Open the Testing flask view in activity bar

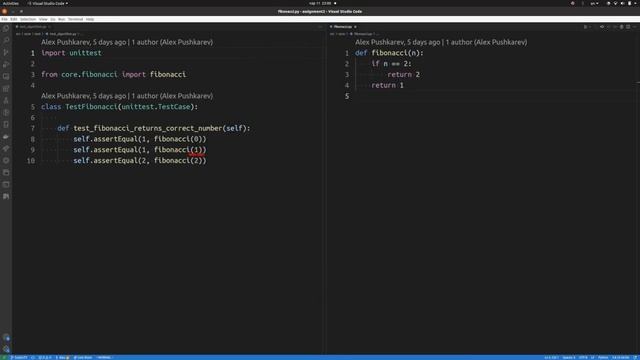click(6, 100)
